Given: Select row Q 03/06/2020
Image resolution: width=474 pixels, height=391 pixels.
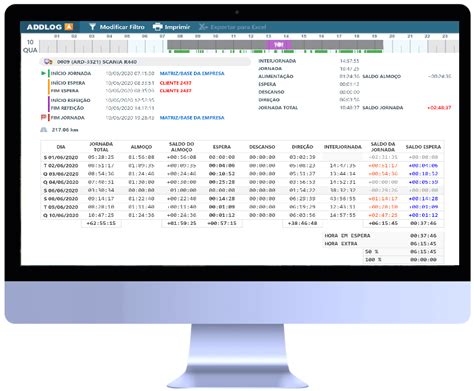Looking at the screenshot, I should [242, 174].
